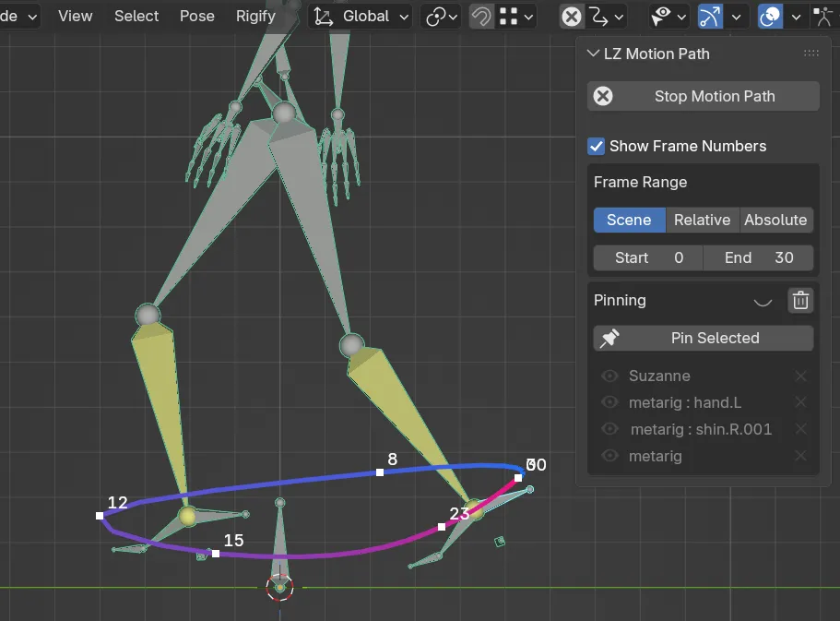Select the metarig : hand.L entry
The width and height of the screenshot is (840, 621).
[x=685, y=402]
